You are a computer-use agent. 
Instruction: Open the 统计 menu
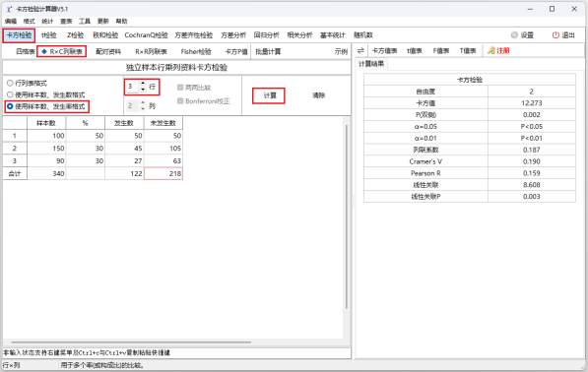tap(47, 22)
